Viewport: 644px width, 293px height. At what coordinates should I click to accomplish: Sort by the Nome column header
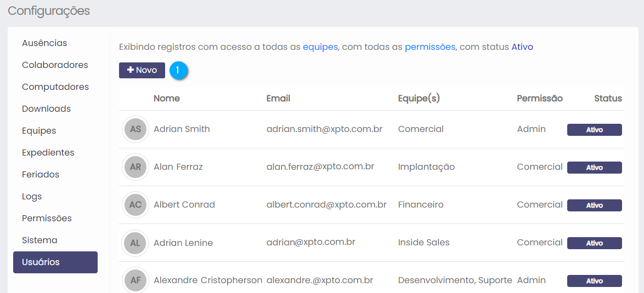pyautogui.click(x=167, y=99)
